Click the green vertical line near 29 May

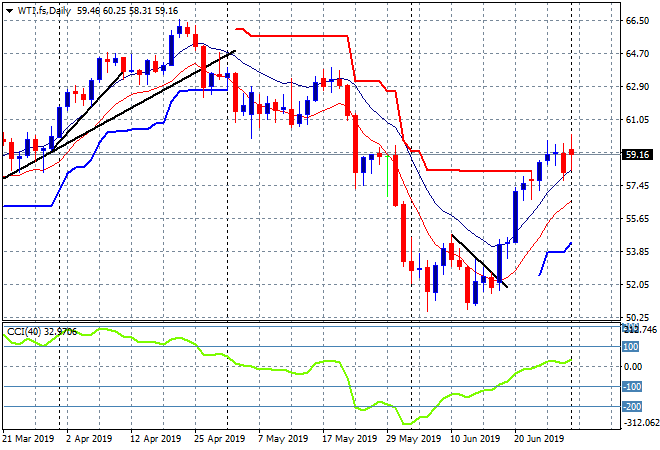[387, 176]
